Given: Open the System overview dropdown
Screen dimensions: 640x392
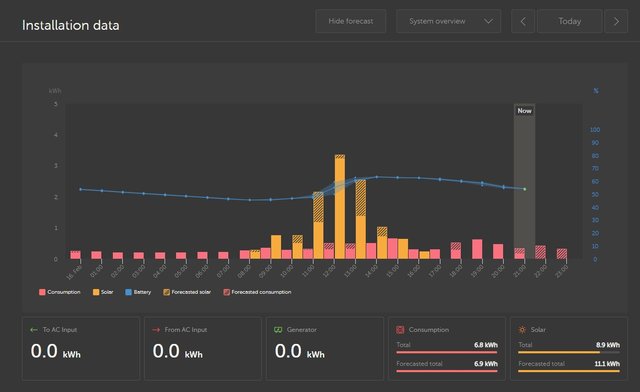Looking at the screenshot, I should pyautogui.click(x=448, y=21).
